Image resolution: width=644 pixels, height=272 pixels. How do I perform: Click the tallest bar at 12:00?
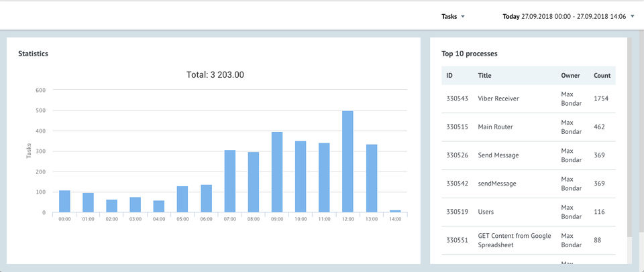347,162
